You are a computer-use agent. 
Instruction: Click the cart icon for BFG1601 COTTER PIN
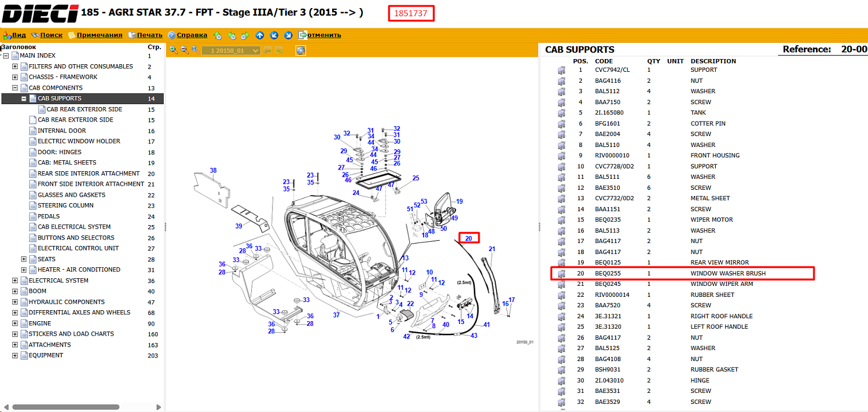[561, 123]
